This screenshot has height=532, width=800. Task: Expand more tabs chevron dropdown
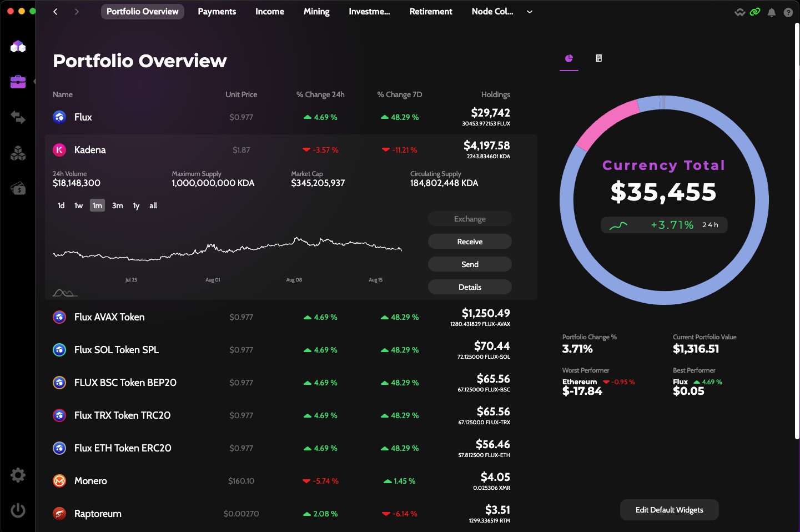[x=530, y=12]
